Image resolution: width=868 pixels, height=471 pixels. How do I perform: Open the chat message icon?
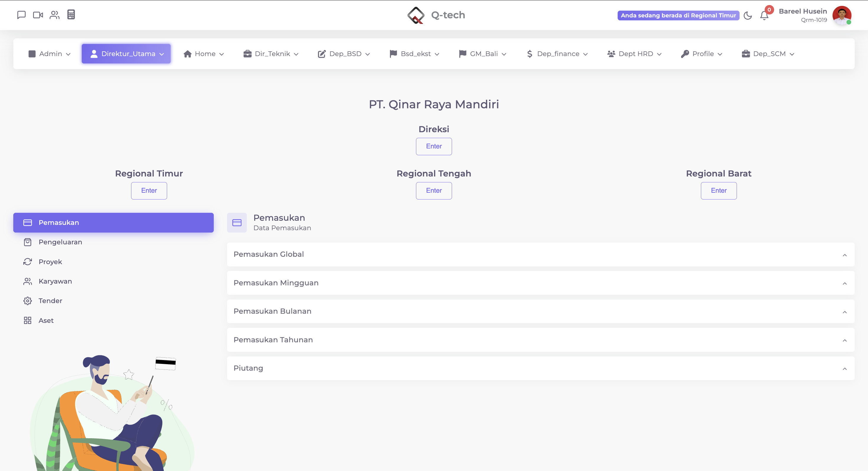21,15
